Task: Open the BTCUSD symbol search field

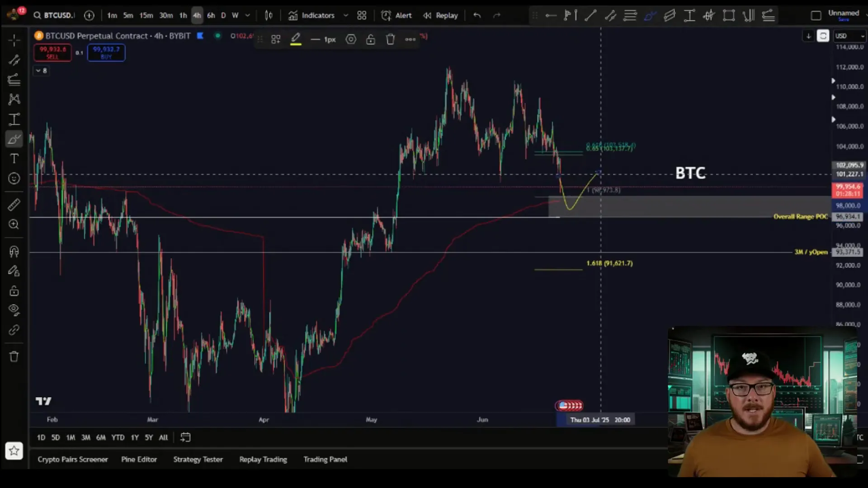Action: tap(53, 15)
